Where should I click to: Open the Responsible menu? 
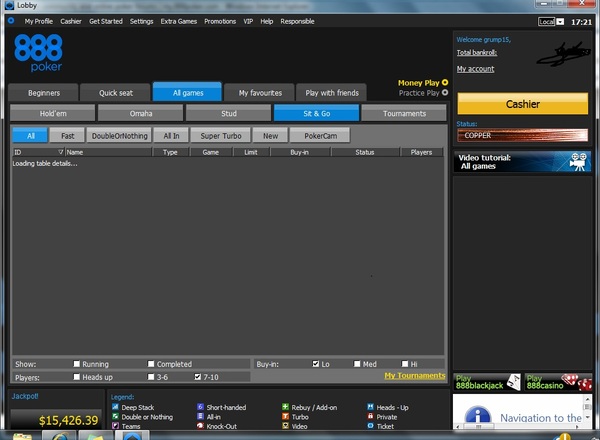[297, 21]
